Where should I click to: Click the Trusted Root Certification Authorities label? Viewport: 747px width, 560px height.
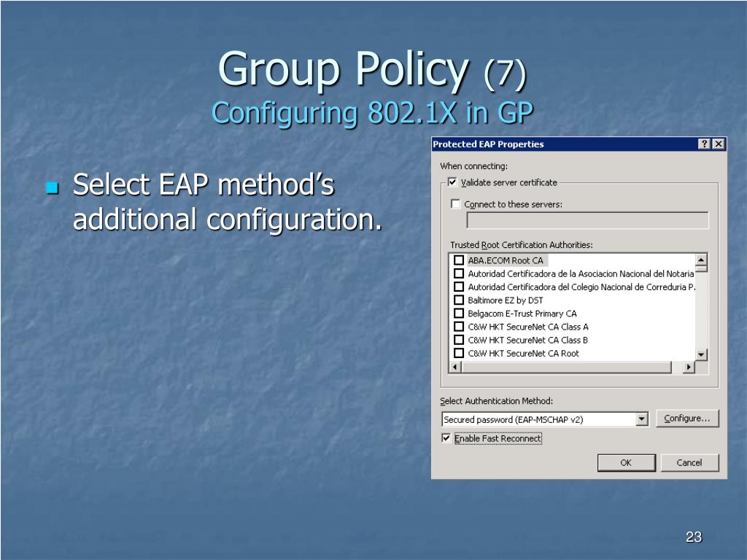tap(522, 245)
